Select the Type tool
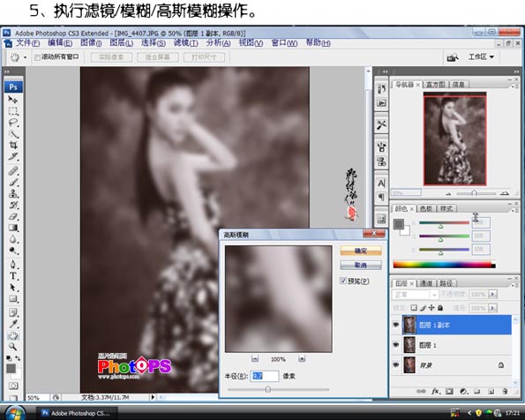Image resolution: width=525 pixels, height=420 pixels. pos(13,275)
